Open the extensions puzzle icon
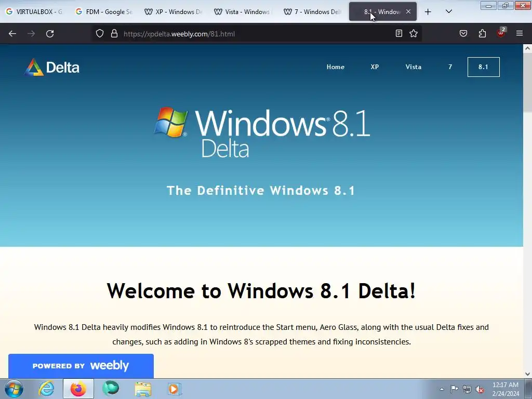 (x=482, y=34)
